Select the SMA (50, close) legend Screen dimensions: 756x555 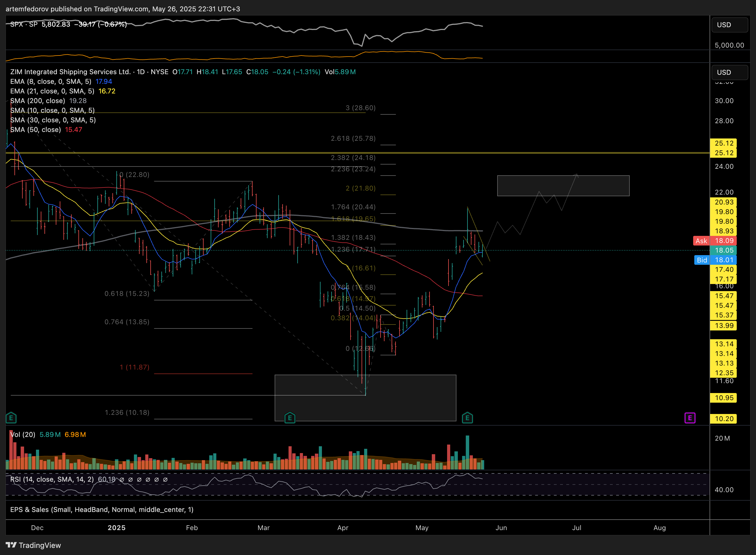point(36,130)
